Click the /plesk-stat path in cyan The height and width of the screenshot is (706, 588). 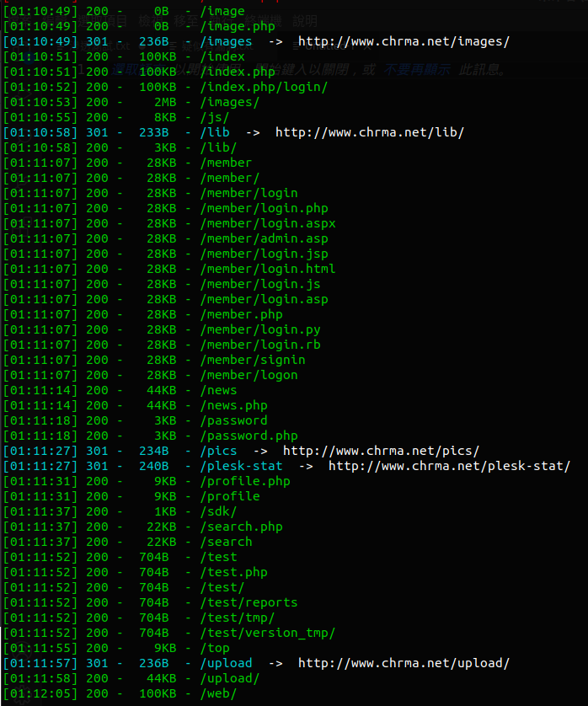241,466
